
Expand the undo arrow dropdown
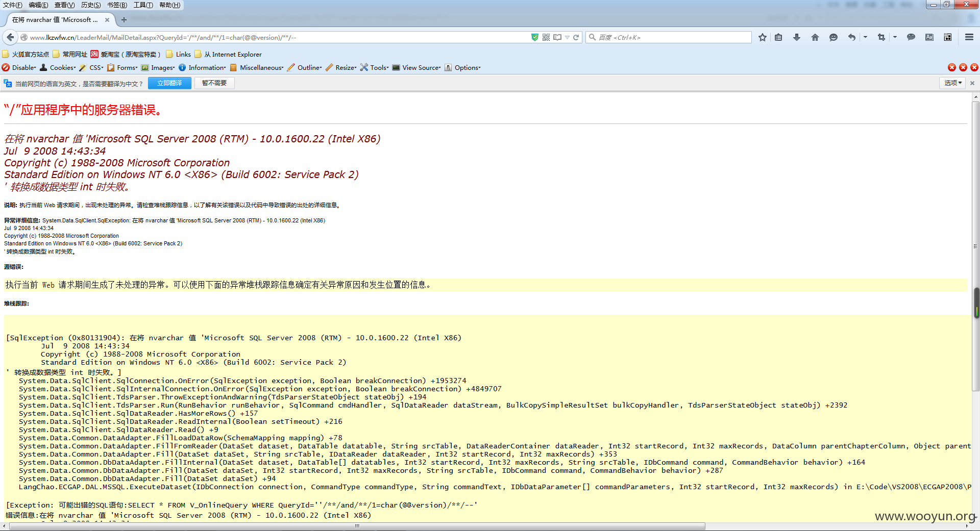(865, 37)
